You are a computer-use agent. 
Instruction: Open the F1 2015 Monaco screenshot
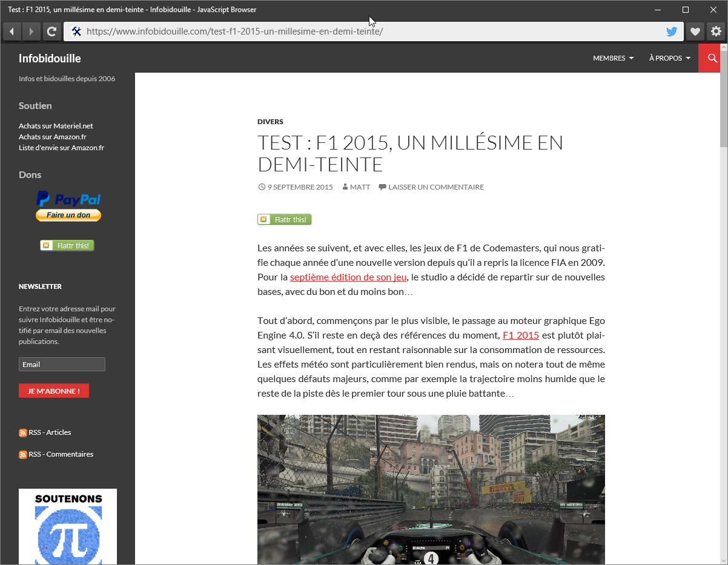click(x=431, y=489)
